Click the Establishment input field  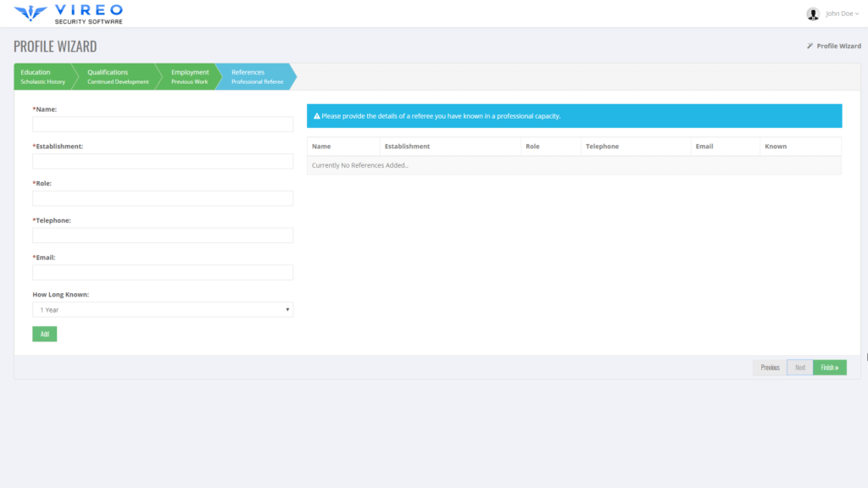[x=162, y=161]
